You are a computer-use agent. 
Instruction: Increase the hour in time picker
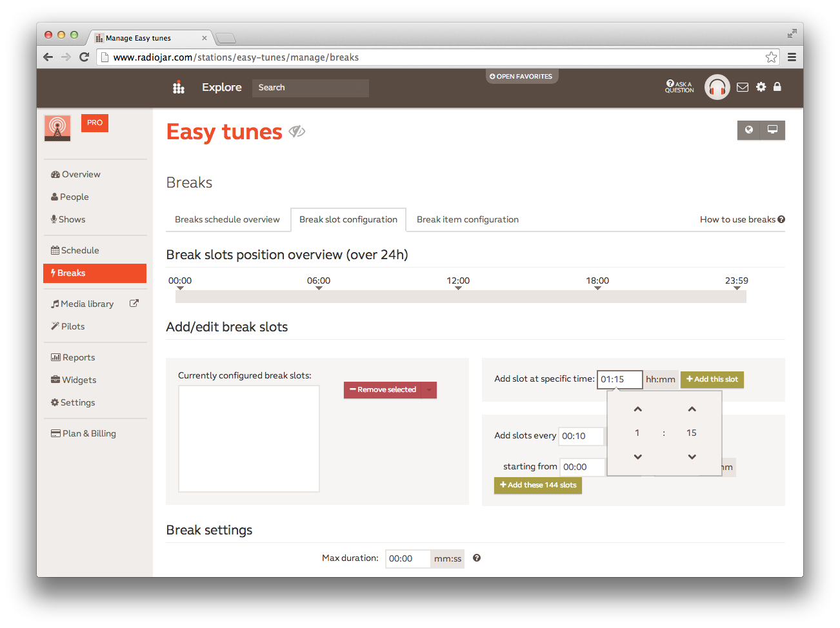[637, 409]
